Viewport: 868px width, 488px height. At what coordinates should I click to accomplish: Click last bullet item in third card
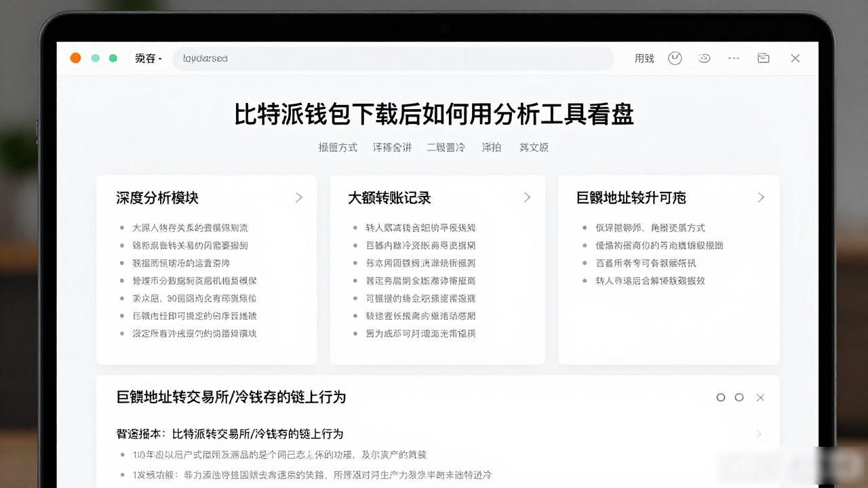click(650, 281)
